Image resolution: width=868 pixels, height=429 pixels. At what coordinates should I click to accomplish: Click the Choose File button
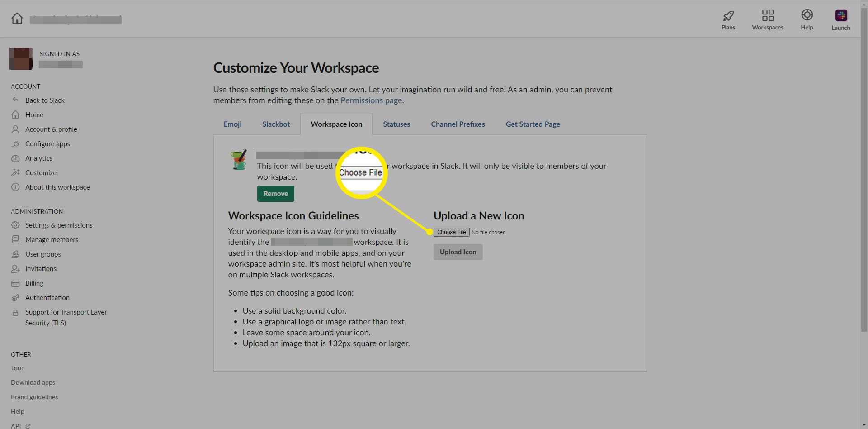pos(451,232)
